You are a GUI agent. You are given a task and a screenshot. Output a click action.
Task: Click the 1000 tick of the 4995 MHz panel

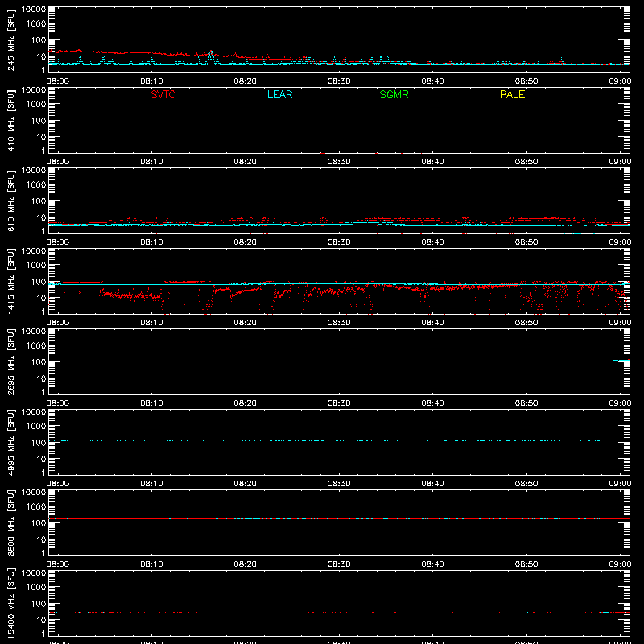tap(36, 427)
